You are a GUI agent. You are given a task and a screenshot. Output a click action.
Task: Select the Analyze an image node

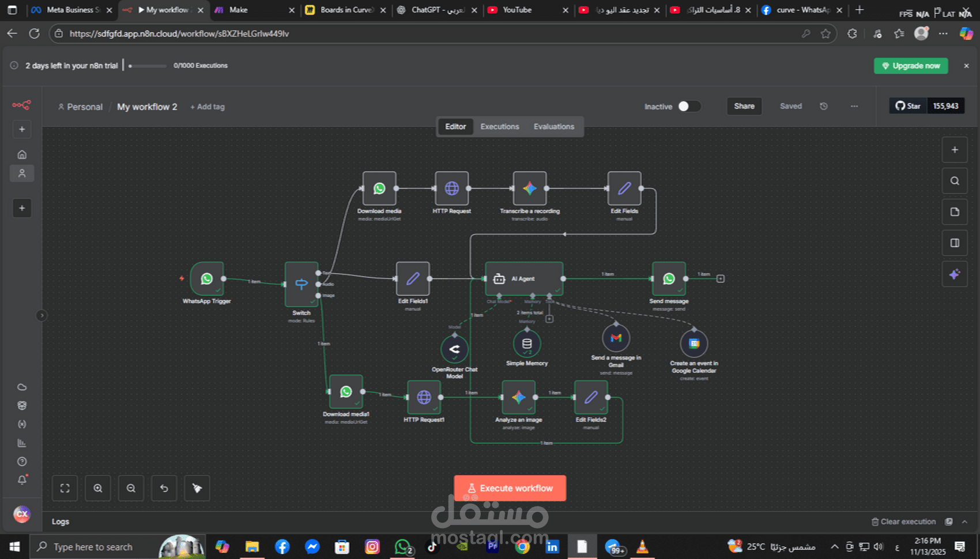(518, 397)
